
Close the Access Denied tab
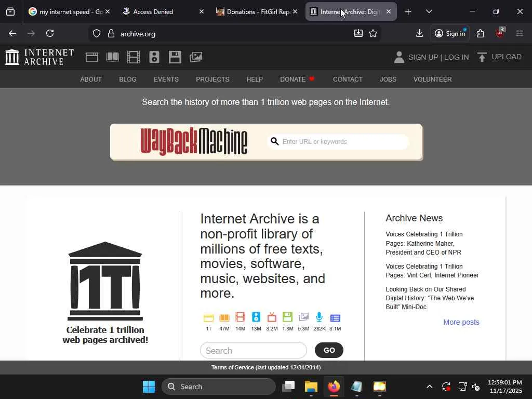tap(202, 11)
